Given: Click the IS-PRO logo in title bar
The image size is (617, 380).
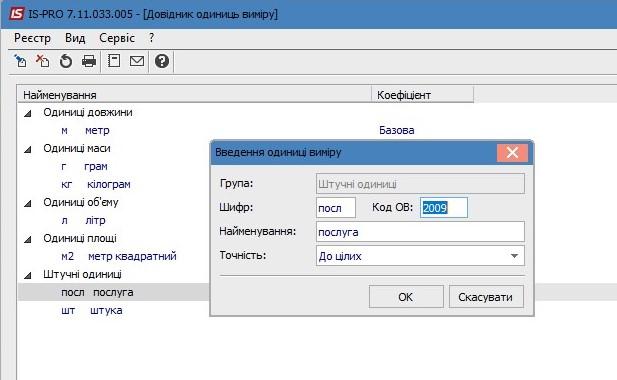Looking at the screenshot, I should click(x=17, y=14).
